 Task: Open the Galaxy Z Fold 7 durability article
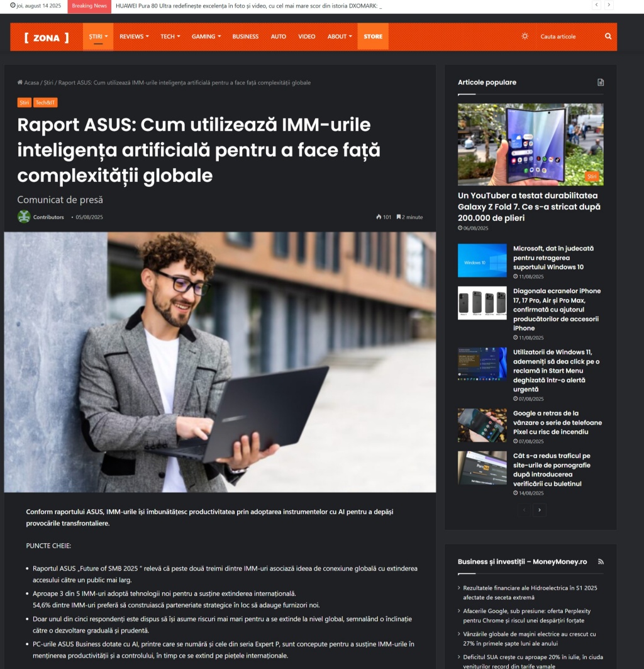point(529,207)
